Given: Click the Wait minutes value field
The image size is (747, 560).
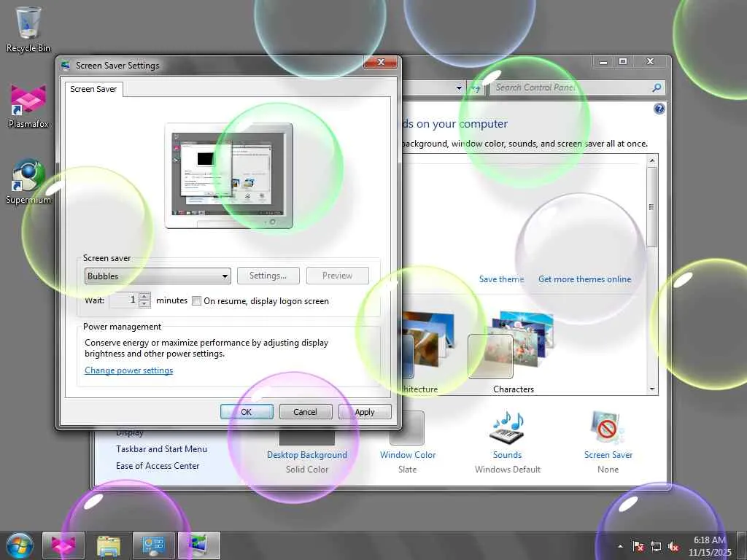Looking at the screenshot, I should pyautogui.click(x=124, y=300).
